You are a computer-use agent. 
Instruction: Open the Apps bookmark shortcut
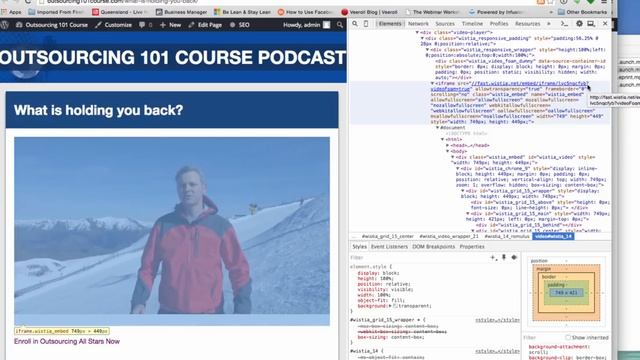point(11,12)
